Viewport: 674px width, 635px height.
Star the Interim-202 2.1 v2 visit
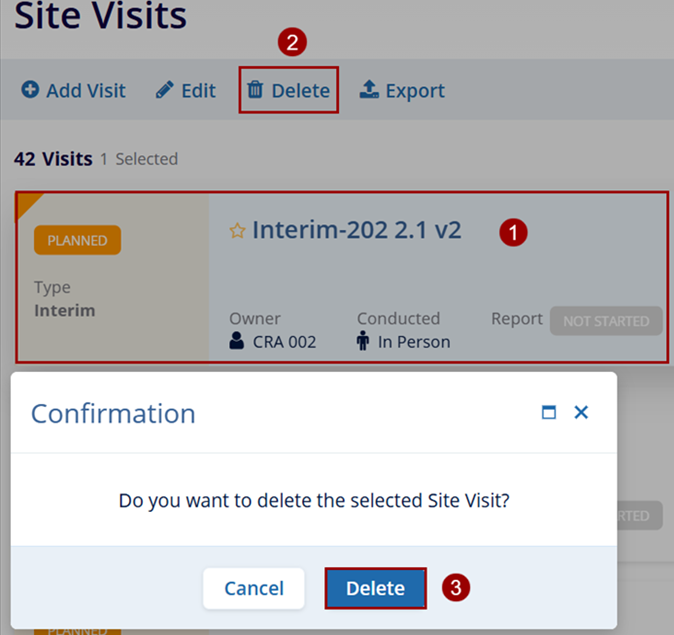237,231
